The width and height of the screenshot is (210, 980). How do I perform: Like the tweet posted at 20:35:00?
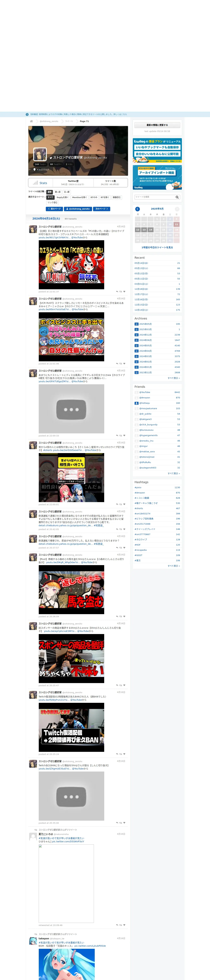point(124,823)
